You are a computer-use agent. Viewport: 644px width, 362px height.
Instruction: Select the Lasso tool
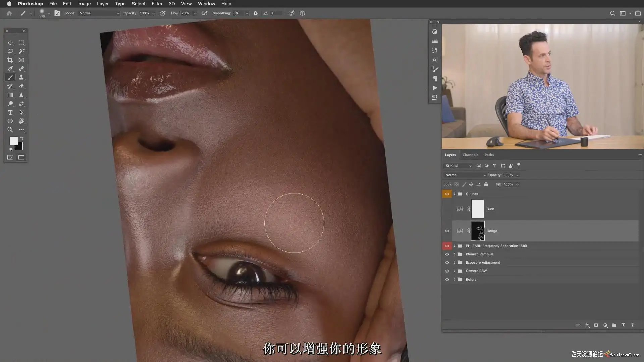(x=10, y=51)
